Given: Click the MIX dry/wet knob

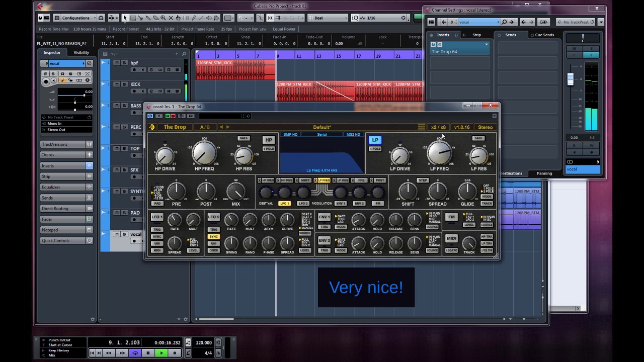Looking at the screenshot, I should click(235, 192).
